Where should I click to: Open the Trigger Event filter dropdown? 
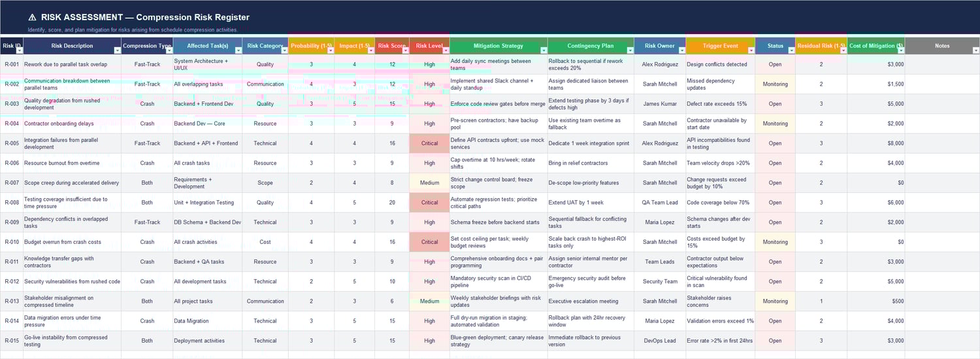pyautogui.click(x=751, y=50)
